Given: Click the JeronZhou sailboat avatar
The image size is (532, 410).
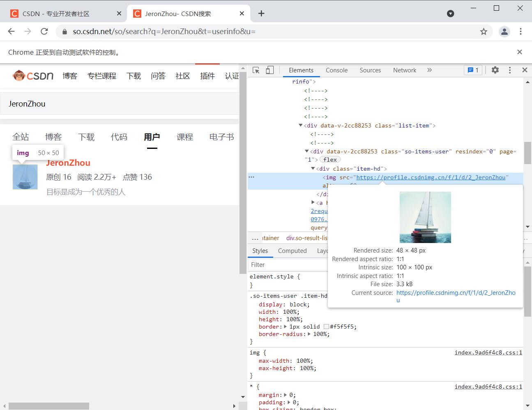Looking at the screenshot, I should (x=25, y=177).
